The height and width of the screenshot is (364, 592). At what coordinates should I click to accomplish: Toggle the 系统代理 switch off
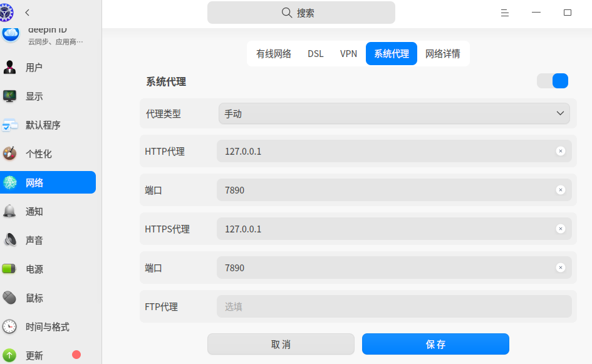coord(553,81)
